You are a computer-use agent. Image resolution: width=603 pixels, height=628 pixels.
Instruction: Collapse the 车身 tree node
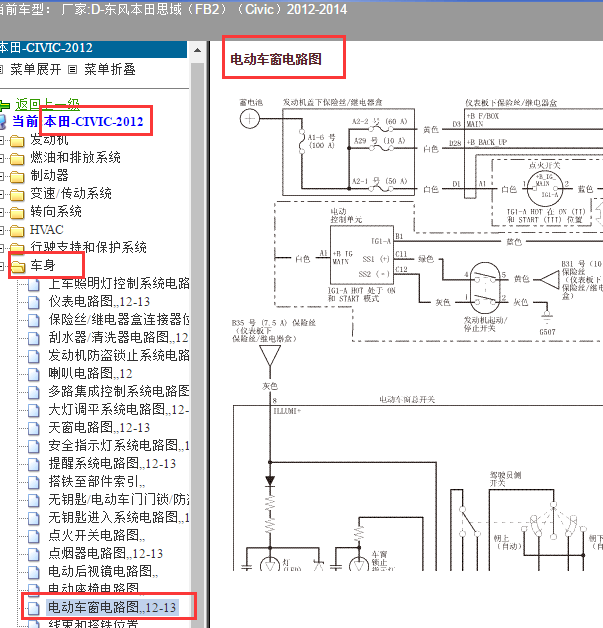[2, 266]
